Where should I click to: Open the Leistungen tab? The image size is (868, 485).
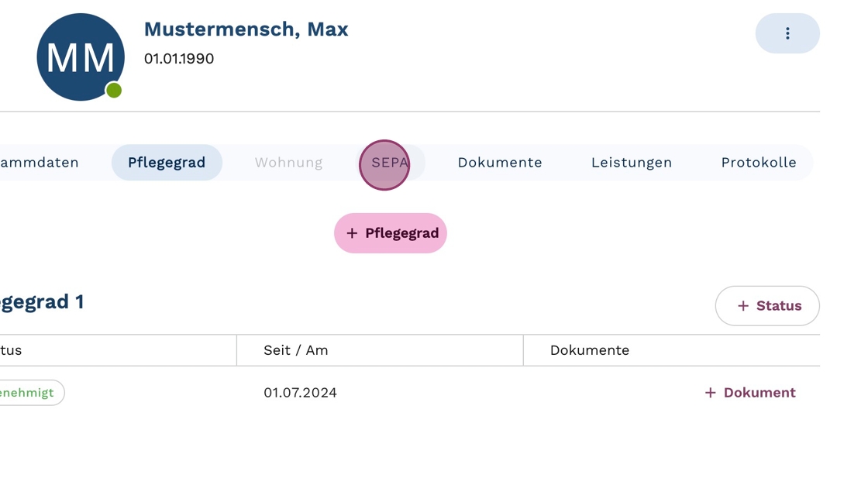(x=631, y=163)
